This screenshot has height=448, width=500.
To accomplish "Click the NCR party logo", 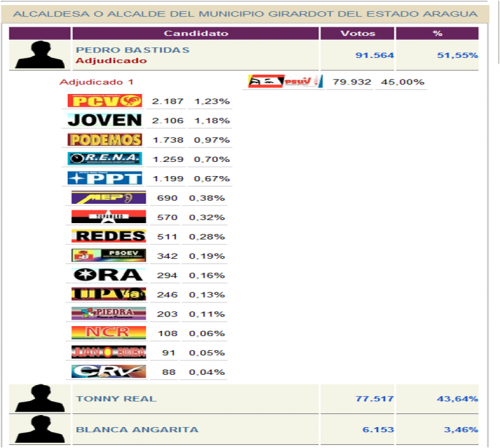I will [x=109, y=333].
